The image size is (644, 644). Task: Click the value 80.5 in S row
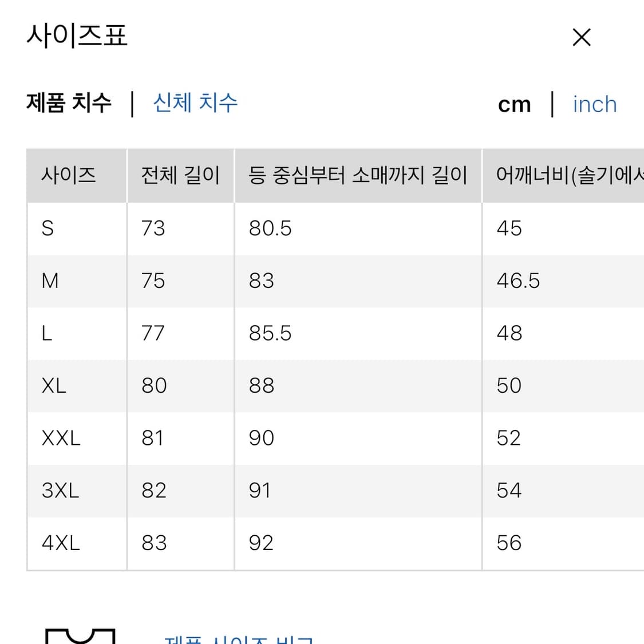pyautogui.click(x=270, y=228)
